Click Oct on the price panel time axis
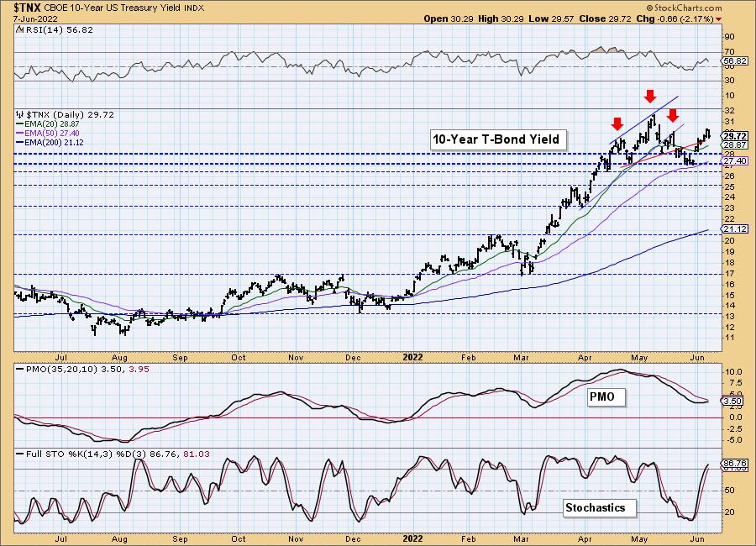The width and height of the screenshot is (756, 546). [239, 358]
